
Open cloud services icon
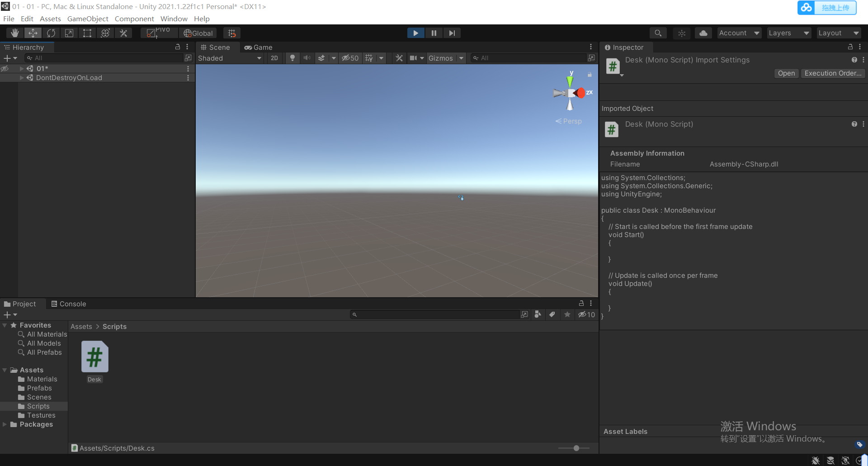click(x=703, y=33)
